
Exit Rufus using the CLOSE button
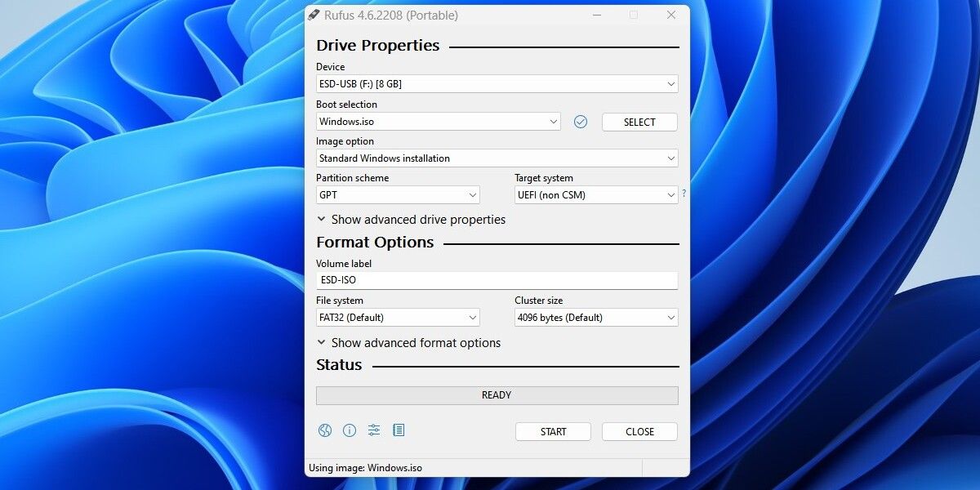tap(639, 431)
